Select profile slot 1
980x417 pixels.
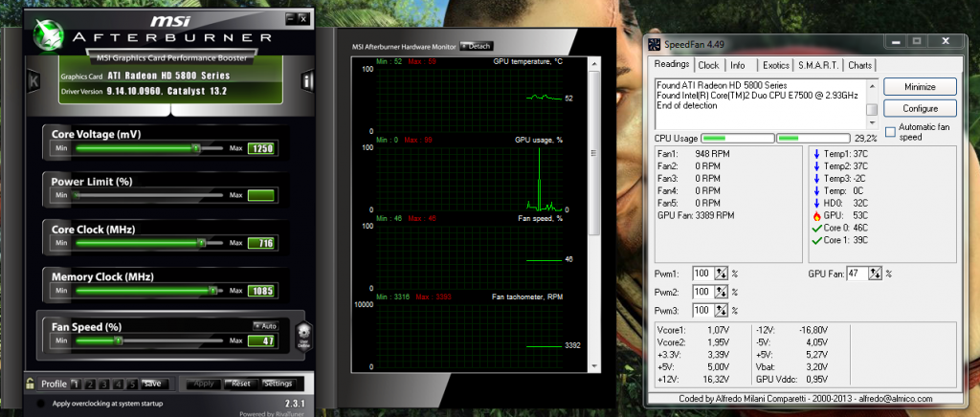click(77, 384)
